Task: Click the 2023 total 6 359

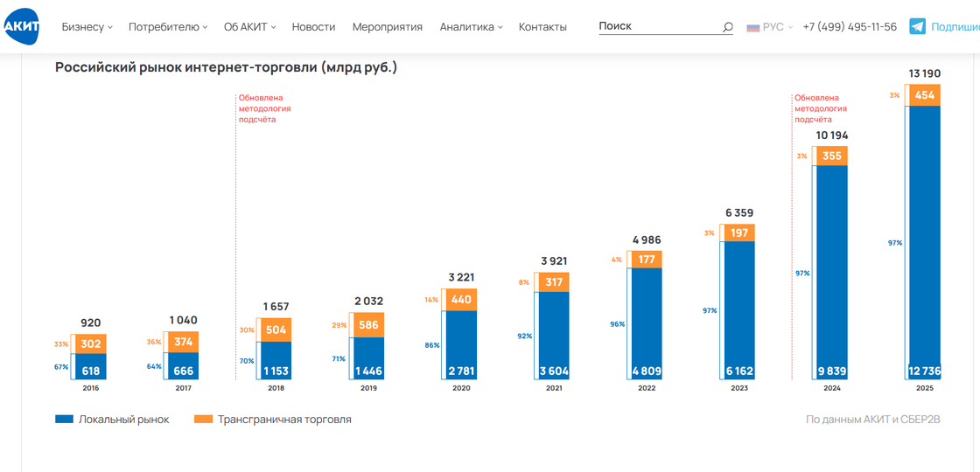Action: tap(739, 213)
